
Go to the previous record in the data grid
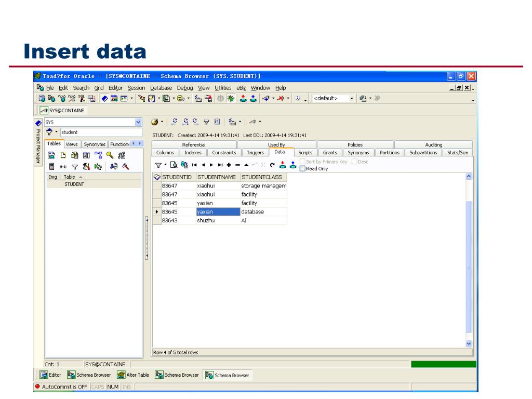[203, 165]
